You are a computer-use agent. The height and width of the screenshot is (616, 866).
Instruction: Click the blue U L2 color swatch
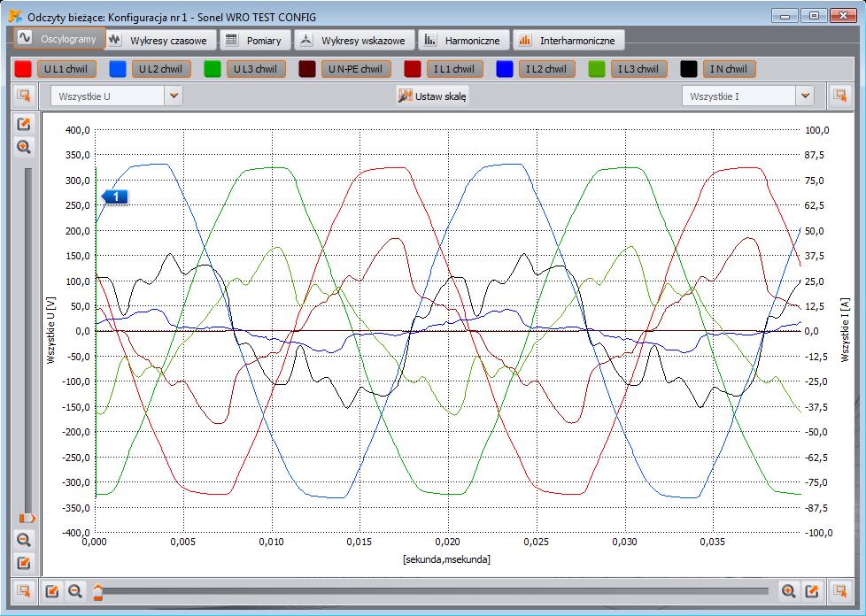tap(118, 69)
